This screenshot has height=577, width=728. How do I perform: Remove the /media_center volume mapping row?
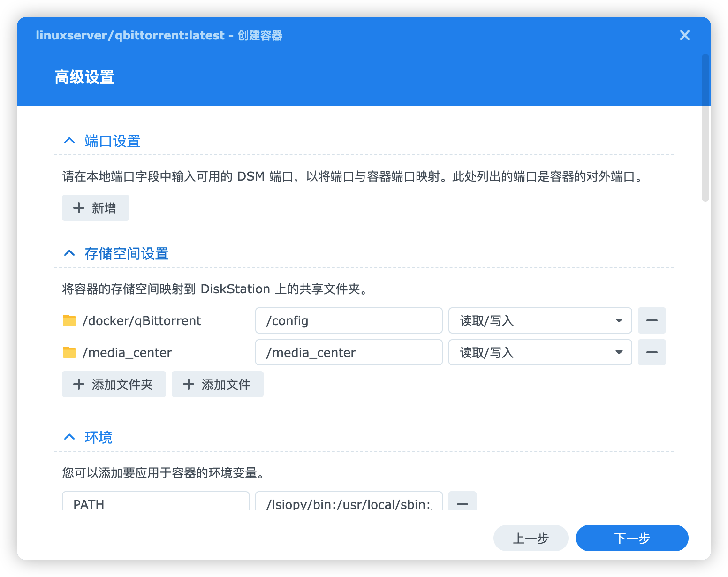(x=652, y=352)
